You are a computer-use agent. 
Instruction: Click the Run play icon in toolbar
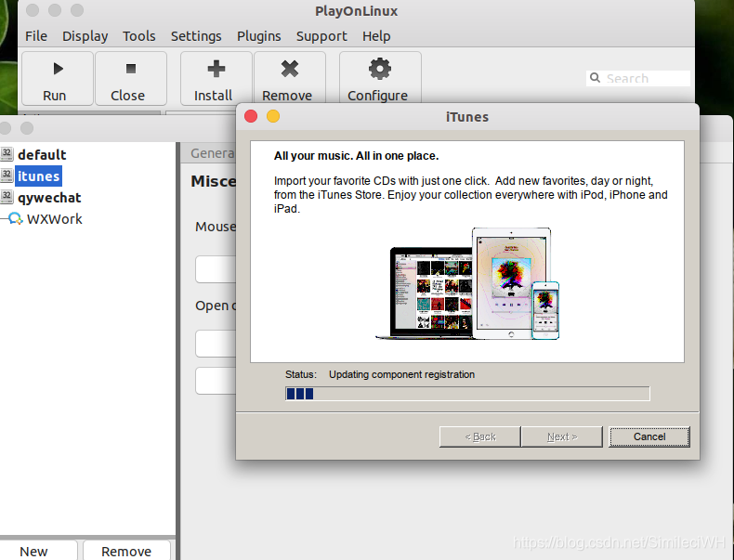58,69
